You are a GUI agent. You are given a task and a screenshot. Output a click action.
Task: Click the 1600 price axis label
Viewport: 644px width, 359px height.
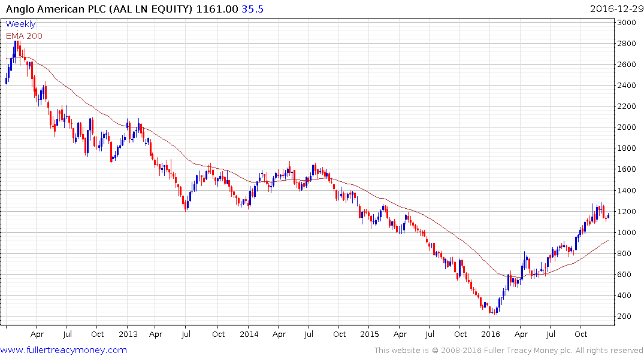click(x=627, y=169)
